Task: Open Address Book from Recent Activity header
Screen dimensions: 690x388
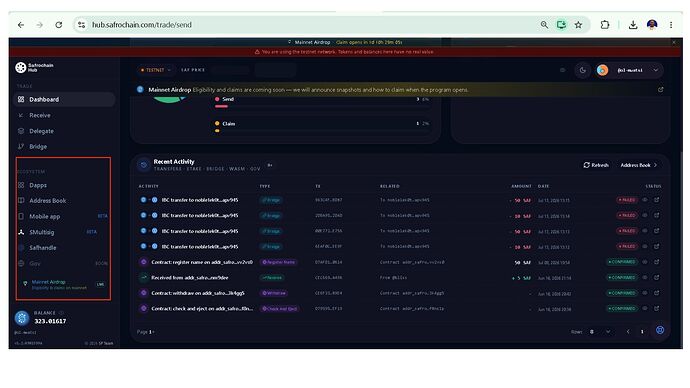Action: click(639, 165)
